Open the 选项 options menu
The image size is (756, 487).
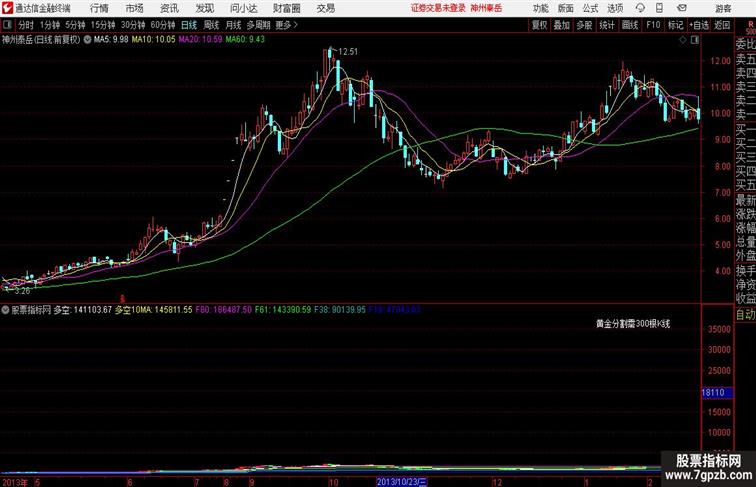pos(615,8)
